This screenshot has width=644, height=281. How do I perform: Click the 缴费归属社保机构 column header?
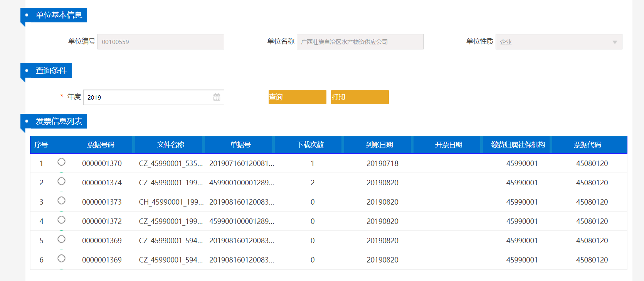(518, 145)
